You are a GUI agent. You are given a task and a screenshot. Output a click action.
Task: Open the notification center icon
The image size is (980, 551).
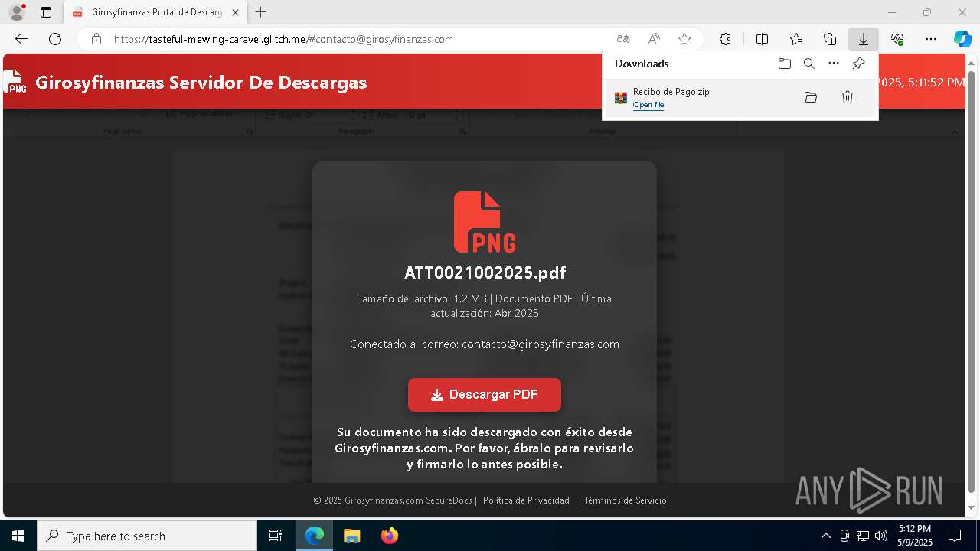pyautogui.click(x=955, y=536)
